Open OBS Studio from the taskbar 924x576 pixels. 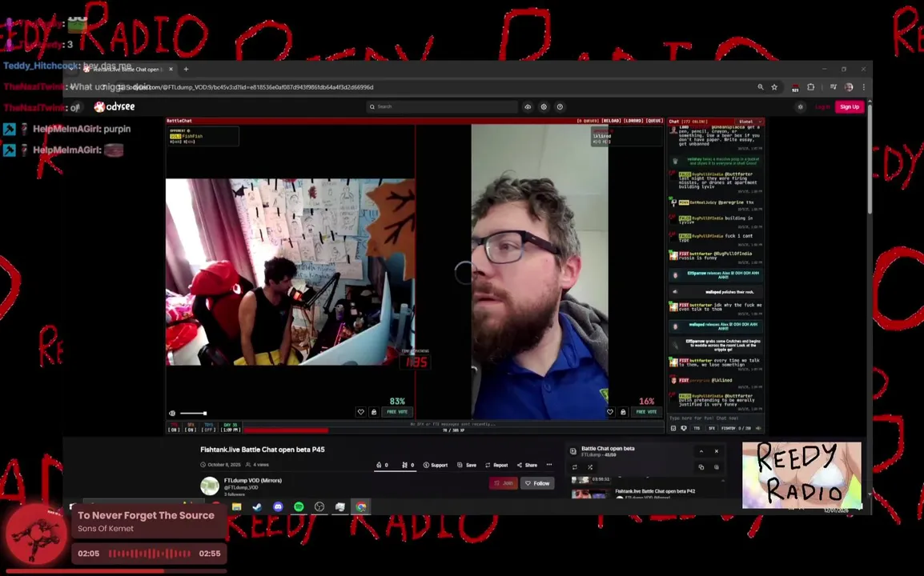point(319,506)
